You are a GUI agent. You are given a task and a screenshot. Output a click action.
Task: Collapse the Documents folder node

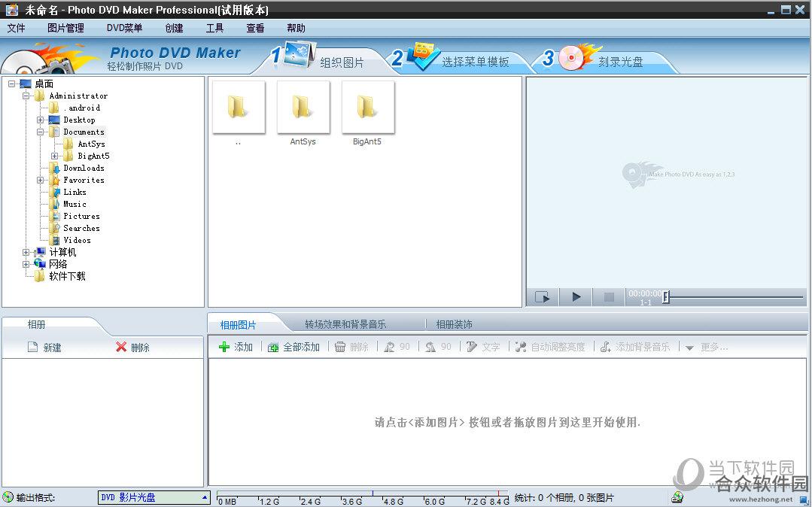point(40,132)
